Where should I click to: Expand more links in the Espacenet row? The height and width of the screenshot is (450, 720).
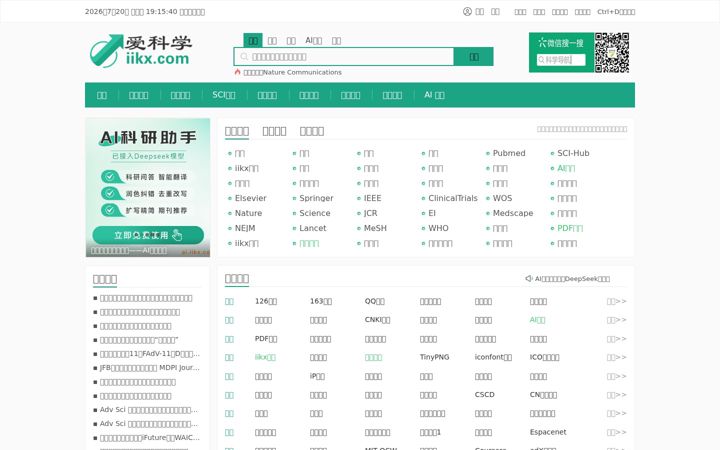(x=616, y=432)
